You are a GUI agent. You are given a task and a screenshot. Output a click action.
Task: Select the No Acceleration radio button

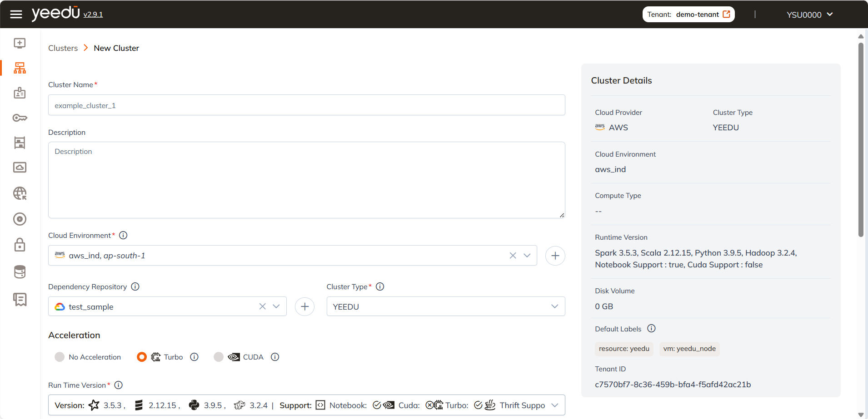click(59, 357)
